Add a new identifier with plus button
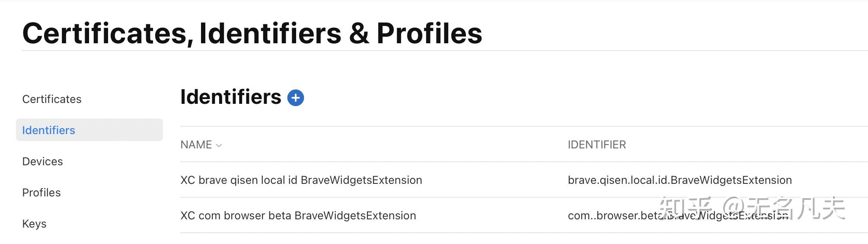 pyautogui.click(x=296, y=98)
